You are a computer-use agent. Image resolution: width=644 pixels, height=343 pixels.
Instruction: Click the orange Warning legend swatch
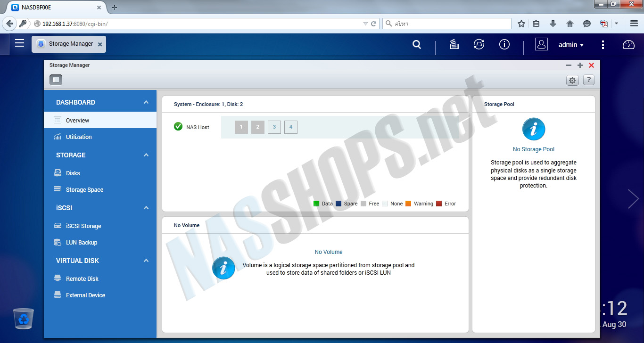[408, 204]
